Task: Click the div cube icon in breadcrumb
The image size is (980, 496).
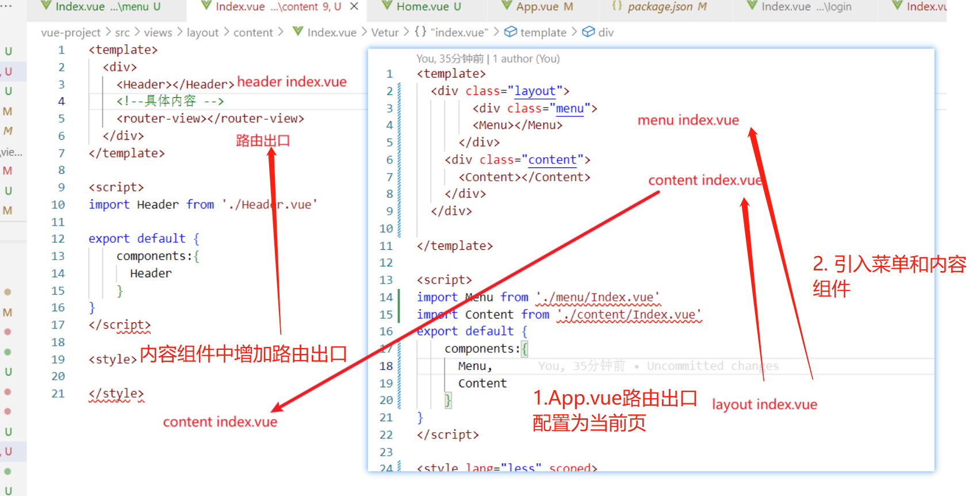Action: (x=588, y=32)
